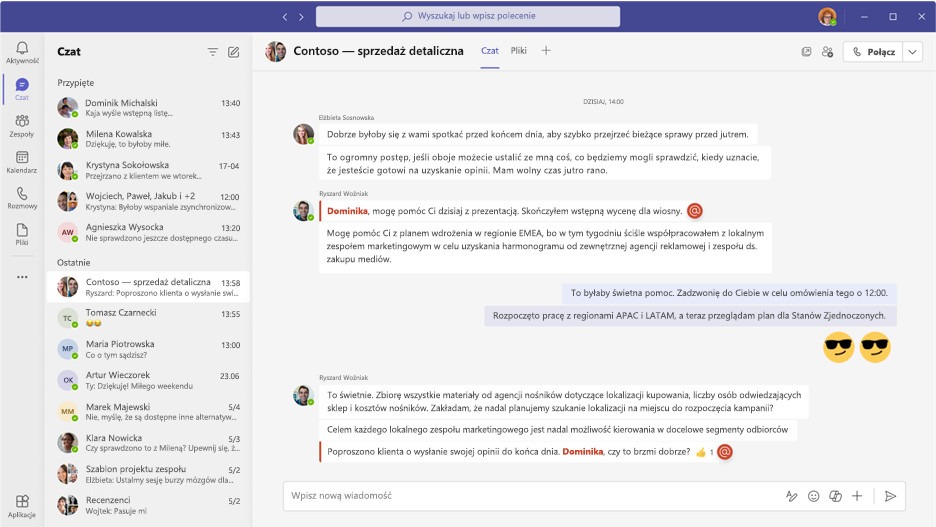Image resolution: width=936 pixels, height=527 pixels.
Task: Go back using the left navigation arrow
Action: pyautogui.click(x=285, y=17)
